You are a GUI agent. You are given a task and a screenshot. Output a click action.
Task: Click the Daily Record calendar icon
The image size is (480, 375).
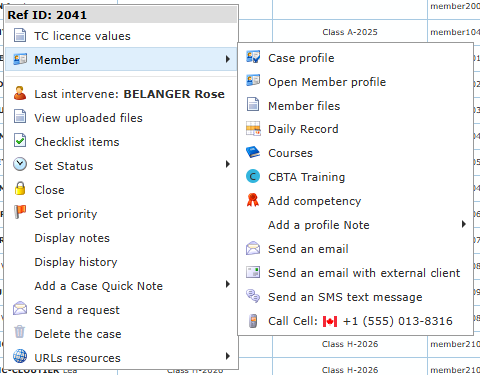click(x=253, y=129)
